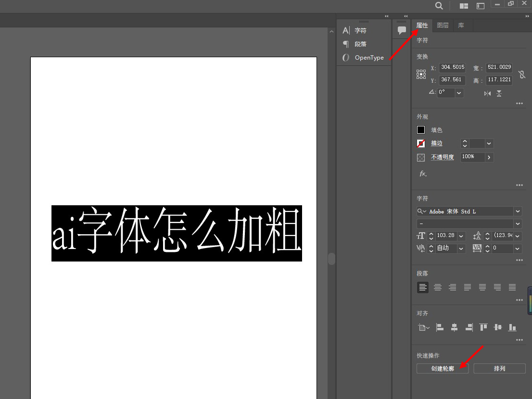This screenshot has width=532, height=399.
Task: Open the Adobe 宋体 Std L font dropdown
Action: coord(518,212)
